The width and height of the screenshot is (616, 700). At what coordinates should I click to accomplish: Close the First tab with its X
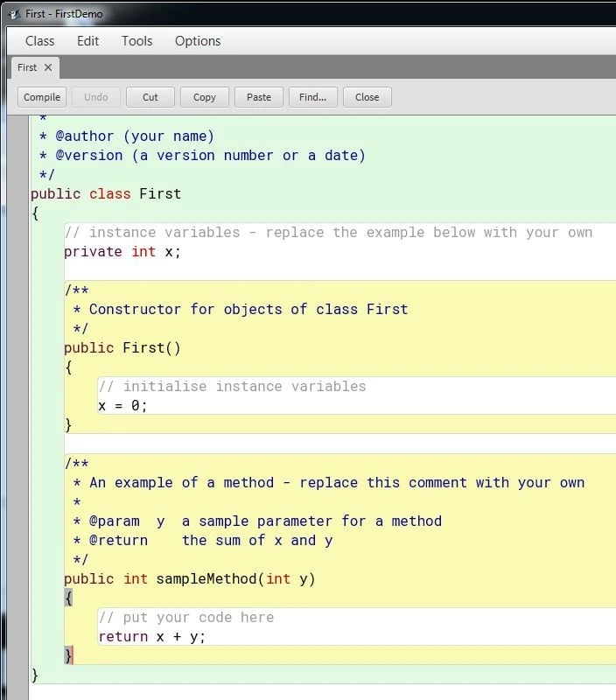click(48, 67)
